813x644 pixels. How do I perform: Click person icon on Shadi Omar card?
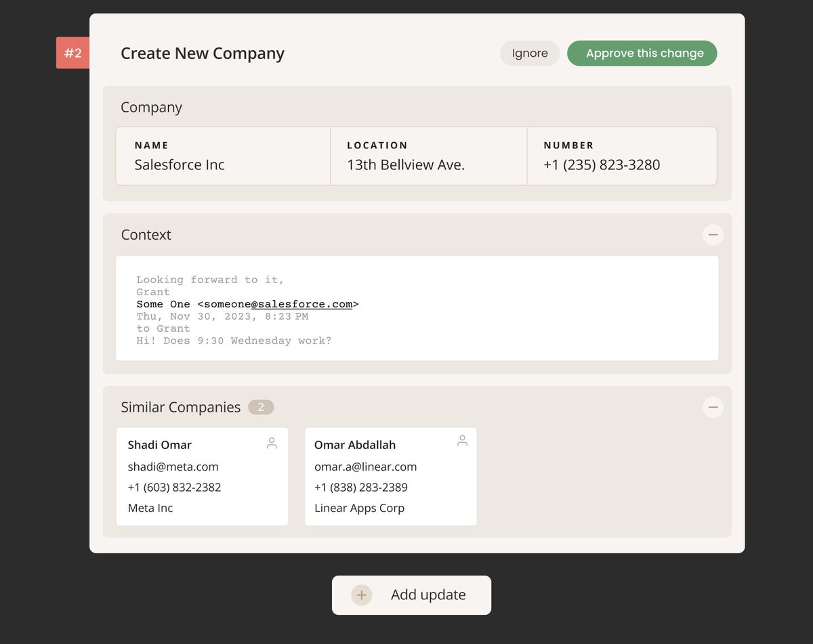pos(272,444)
